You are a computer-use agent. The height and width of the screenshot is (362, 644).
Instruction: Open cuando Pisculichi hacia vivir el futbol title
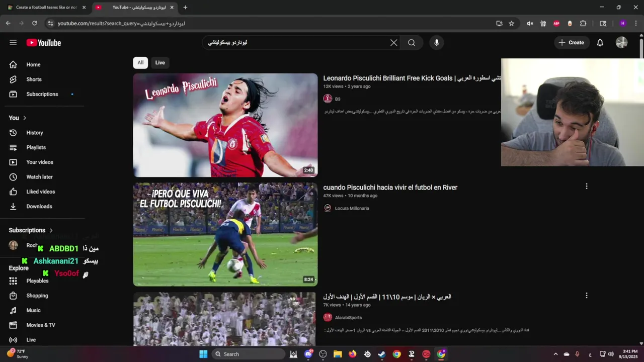(x=390, y=188)
